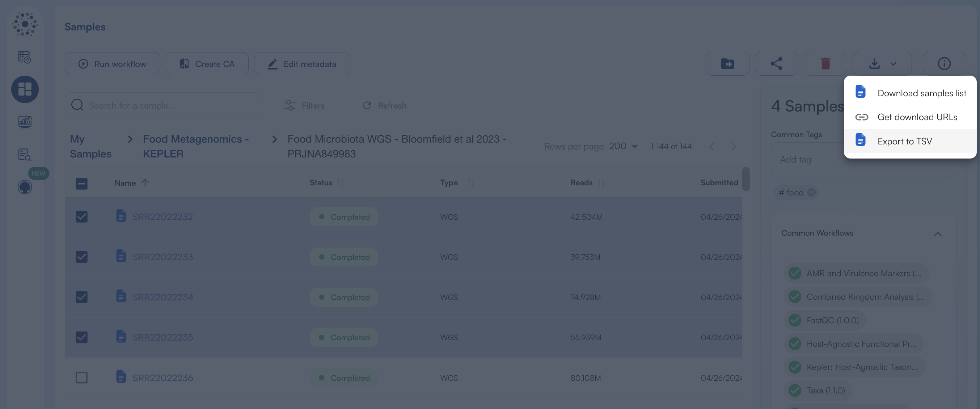Open the info panel icon
This screenshot has width=980, height=409.
tap(944, 64)
